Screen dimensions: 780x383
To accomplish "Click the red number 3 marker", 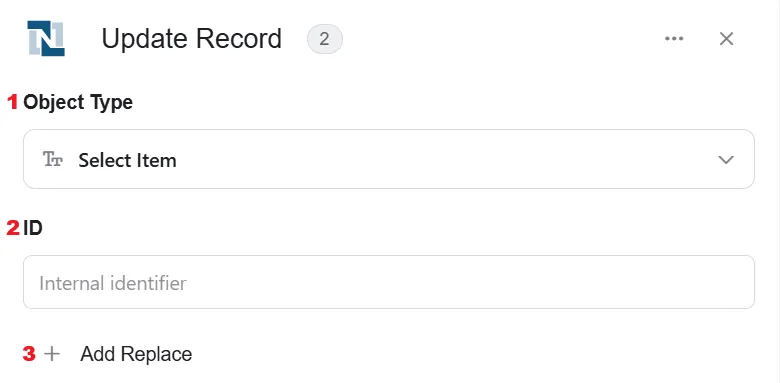I will 29,354.
